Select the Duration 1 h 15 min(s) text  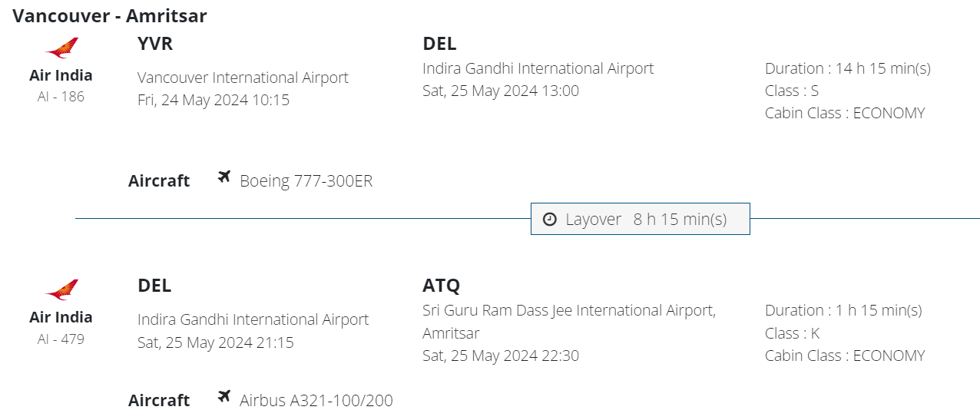click(843, 310)
